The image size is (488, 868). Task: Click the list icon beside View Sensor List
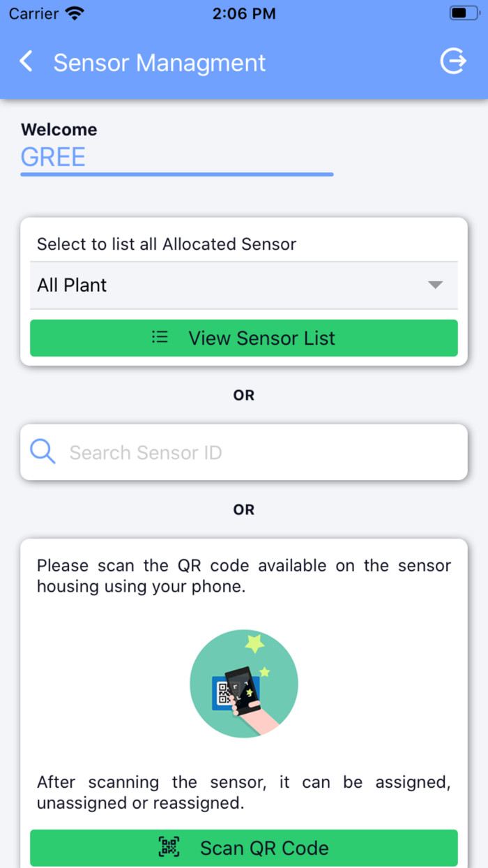click(x=160, y=338)
